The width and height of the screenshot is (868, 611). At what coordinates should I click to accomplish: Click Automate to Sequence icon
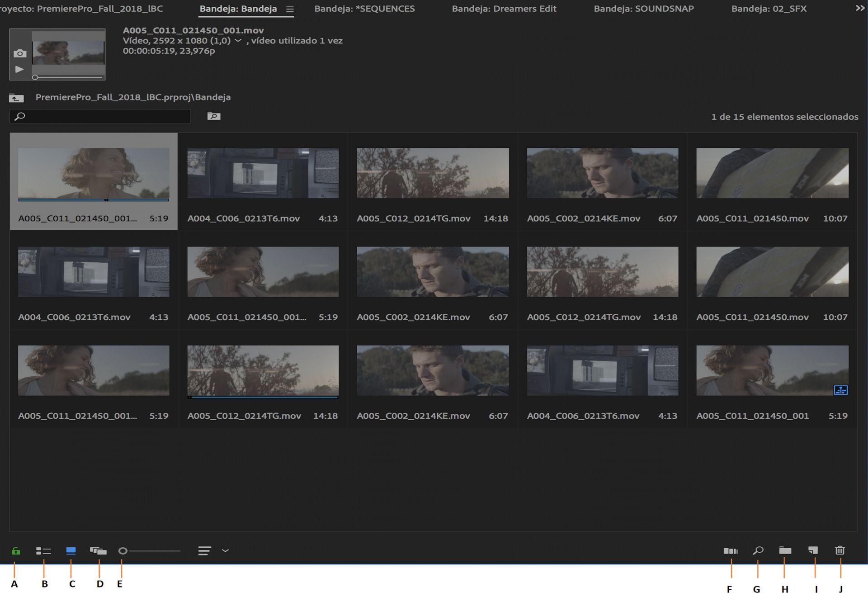pos(731,551)
